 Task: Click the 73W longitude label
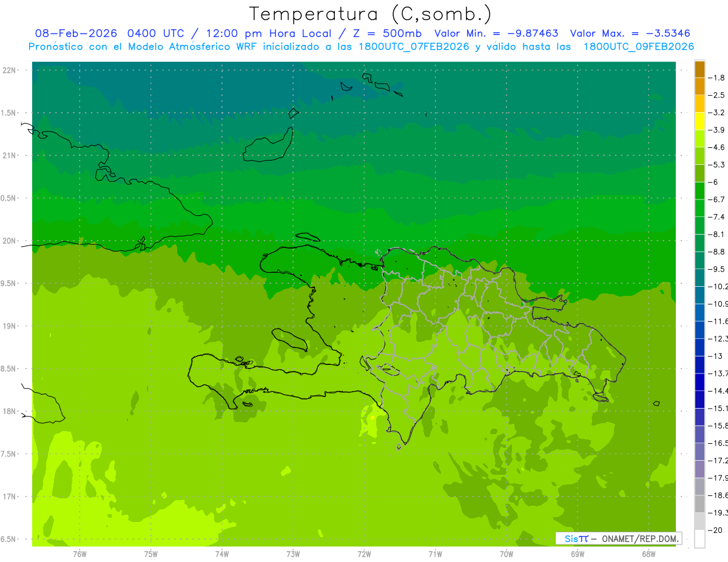tap(293, 554)
